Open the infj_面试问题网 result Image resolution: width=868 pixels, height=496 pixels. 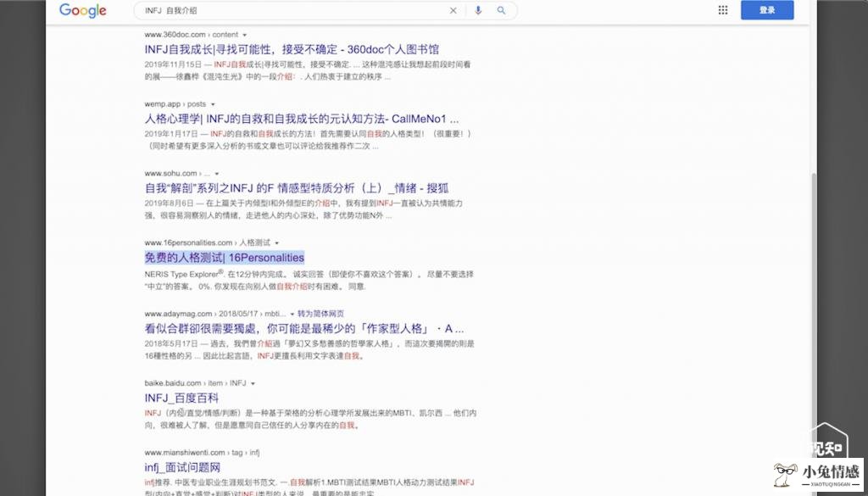click(183, 468)
